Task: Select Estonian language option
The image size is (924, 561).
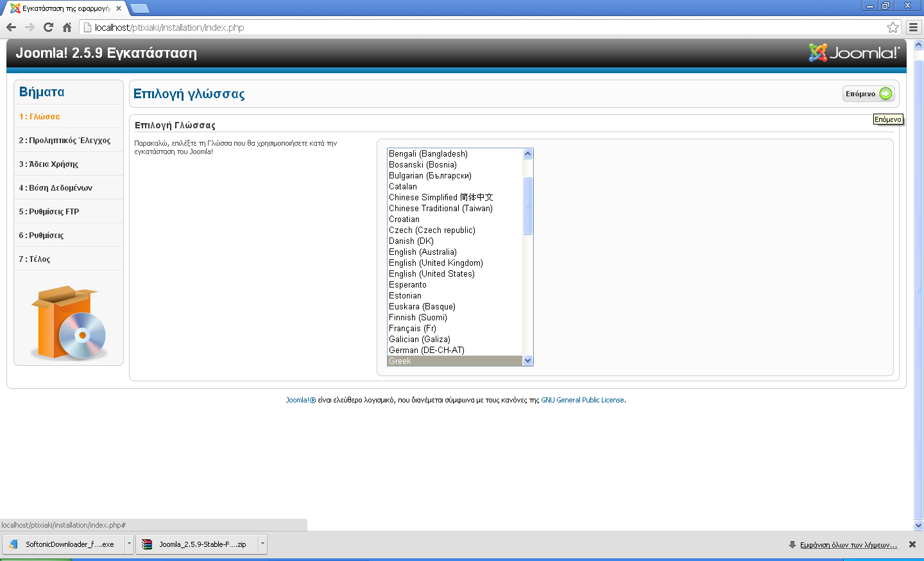Action: [x=455, y=296]
